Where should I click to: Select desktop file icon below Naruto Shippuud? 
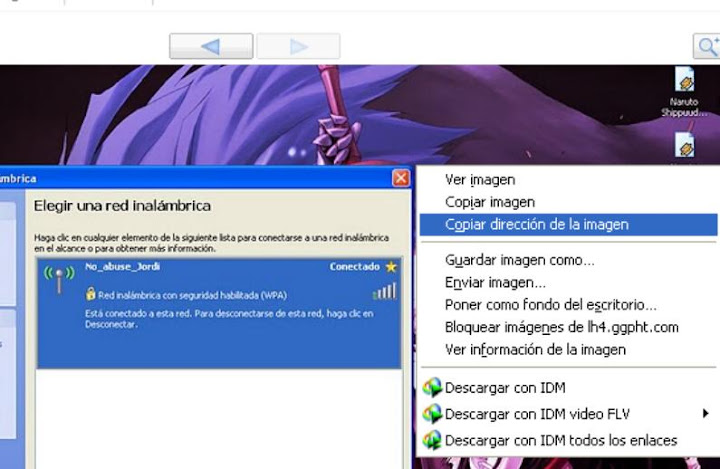(x=684, y=147)
